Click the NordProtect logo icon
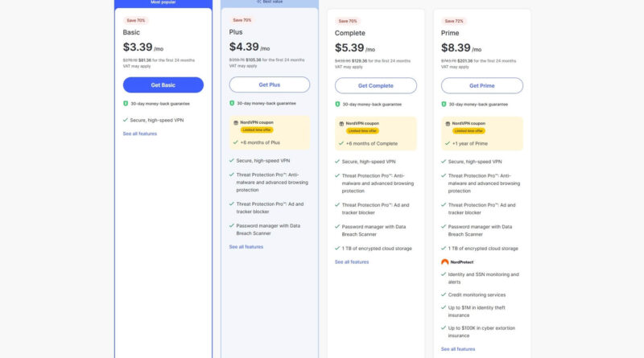The height and width of the screenshot is (358, 644). click(445, 262)
